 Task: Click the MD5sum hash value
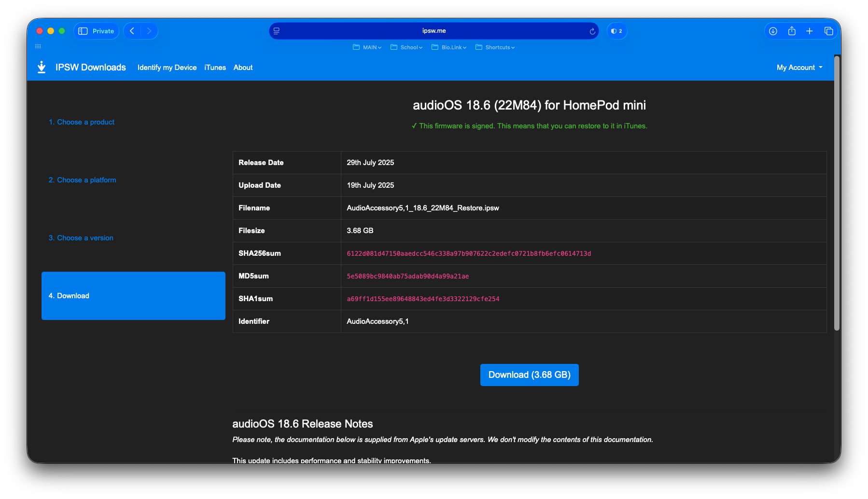[x=408, y=276]
